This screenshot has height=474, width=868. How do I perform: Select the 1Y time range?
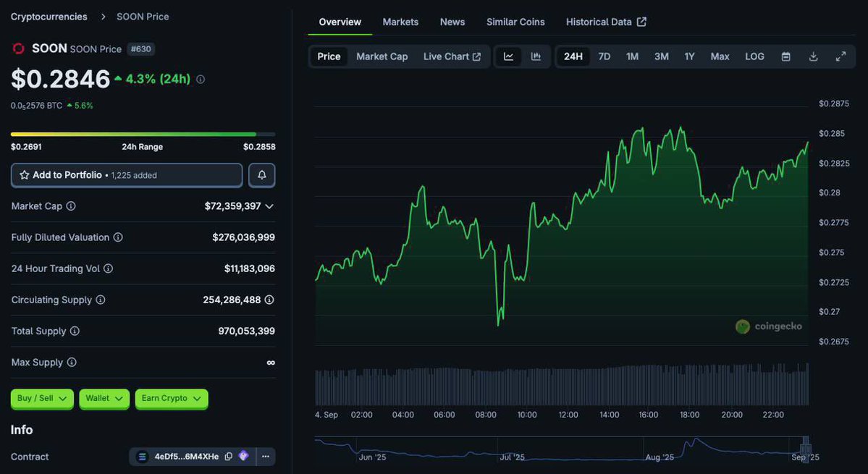[x=689, y=56]
